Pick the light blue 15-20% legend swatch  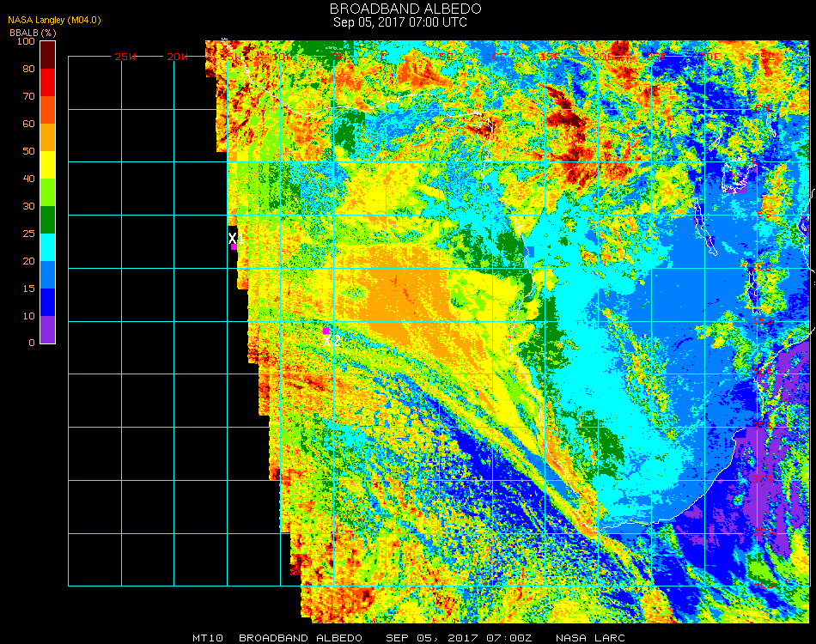(48, 275)
